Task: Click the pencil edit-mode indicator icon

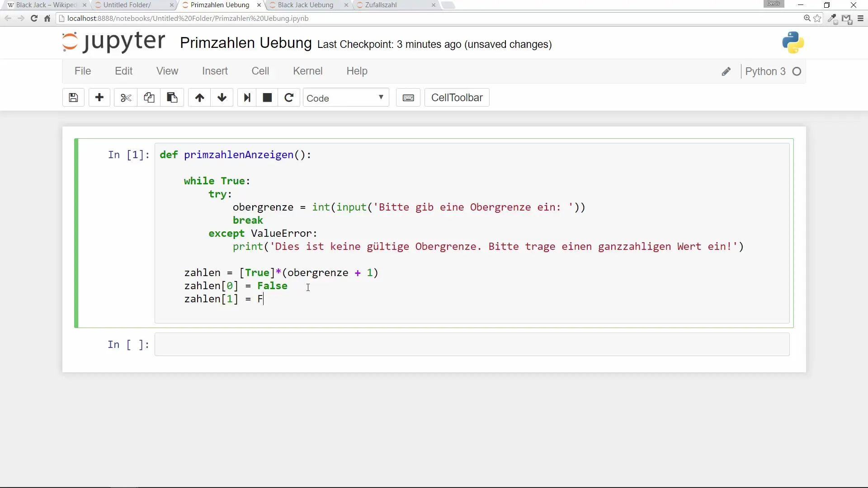Action: [x=726, y=71]
